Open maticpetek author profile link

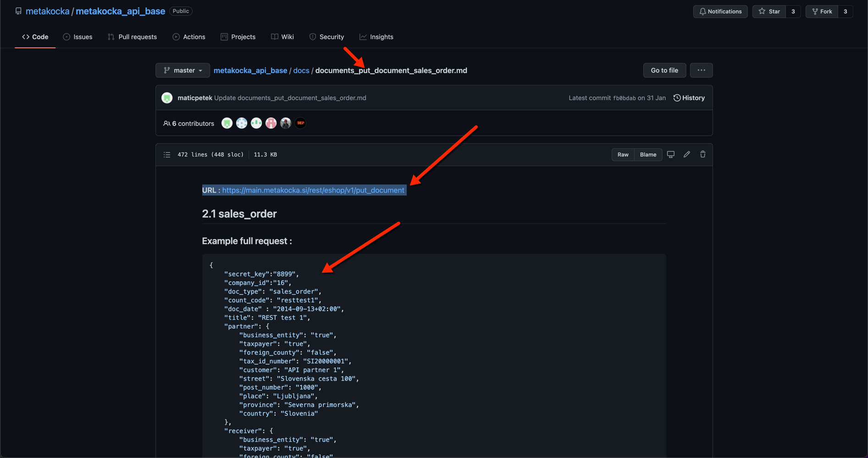coord(195,98)
